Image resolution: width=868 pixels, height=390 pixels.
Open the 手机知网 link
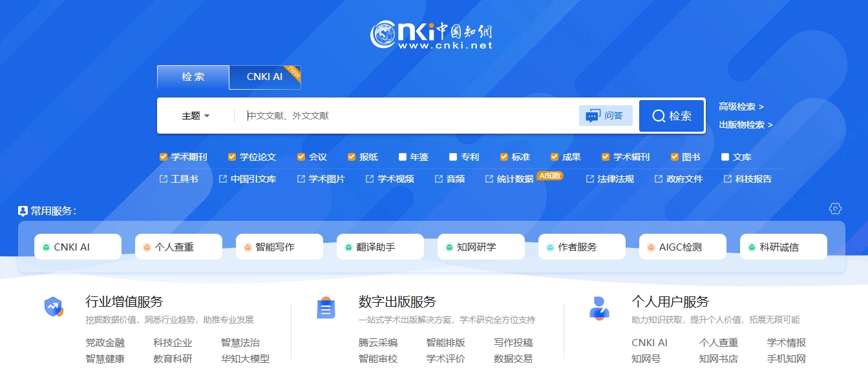[787, 359]
